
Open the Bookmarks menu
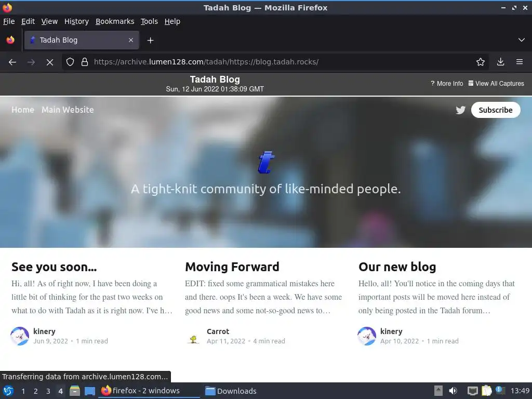115,21
